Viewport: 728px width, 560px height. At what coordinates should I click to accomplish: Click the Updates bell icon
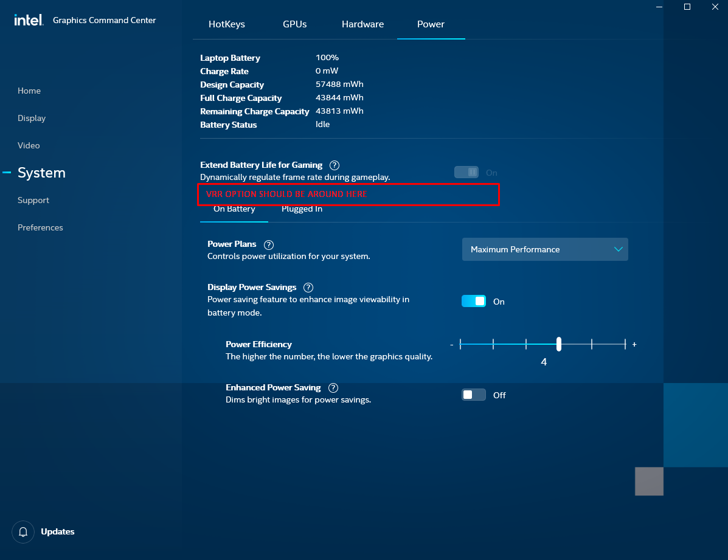click(x=23, y=532)
